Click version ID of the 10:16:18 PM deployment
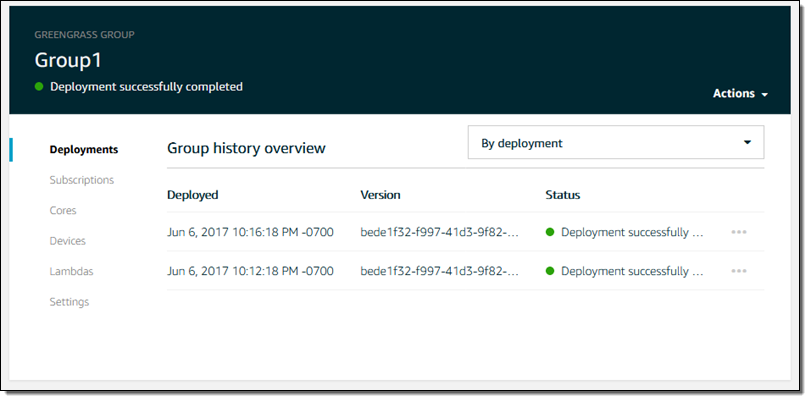This screenshot has height=401, width=810. [439, 232]
